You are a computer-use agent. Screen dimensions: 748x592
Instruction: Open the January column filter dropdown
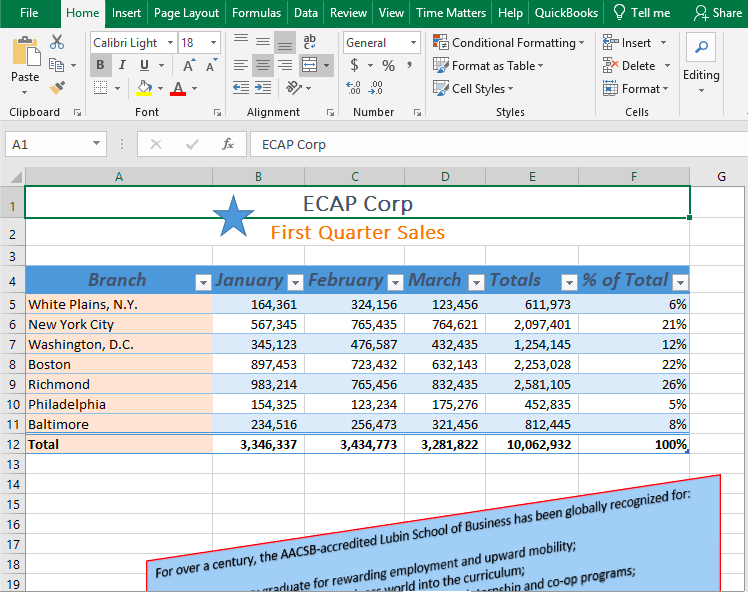(295, 283)
